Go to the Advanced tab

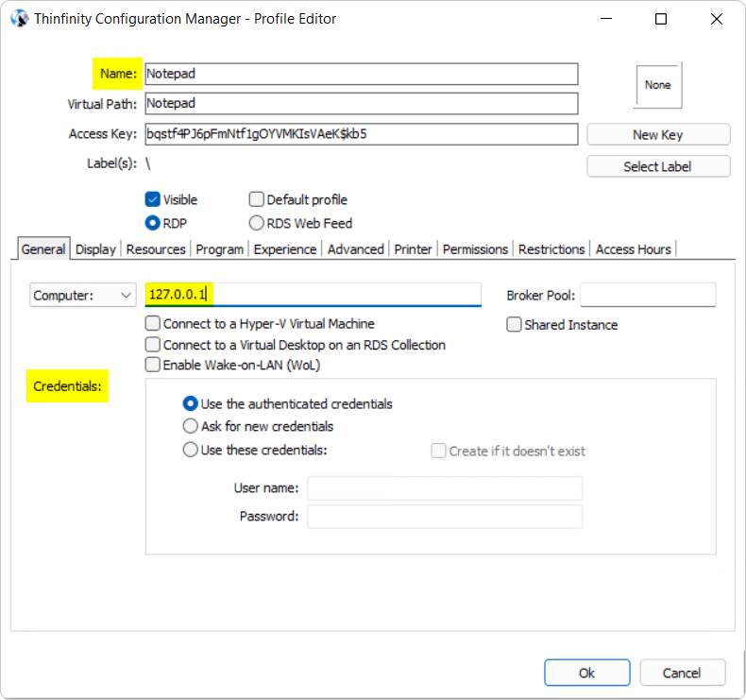tap(355, 248)
